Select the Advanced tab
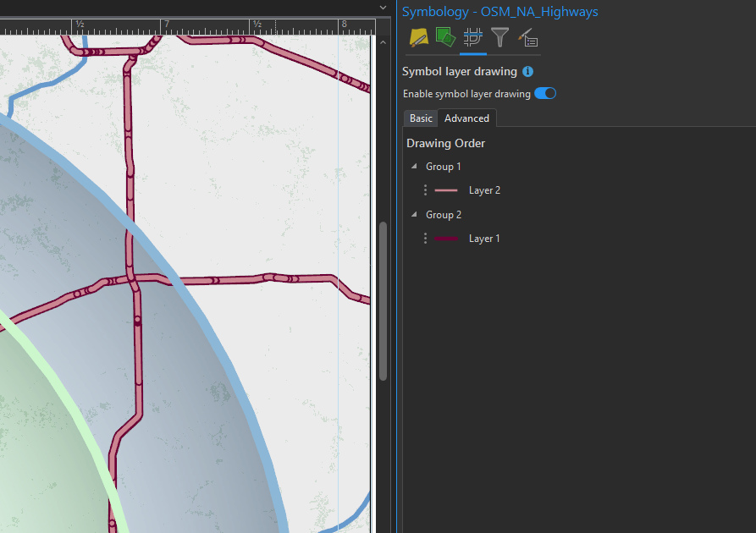Viewport: 756px width, 533px height. 466,118
